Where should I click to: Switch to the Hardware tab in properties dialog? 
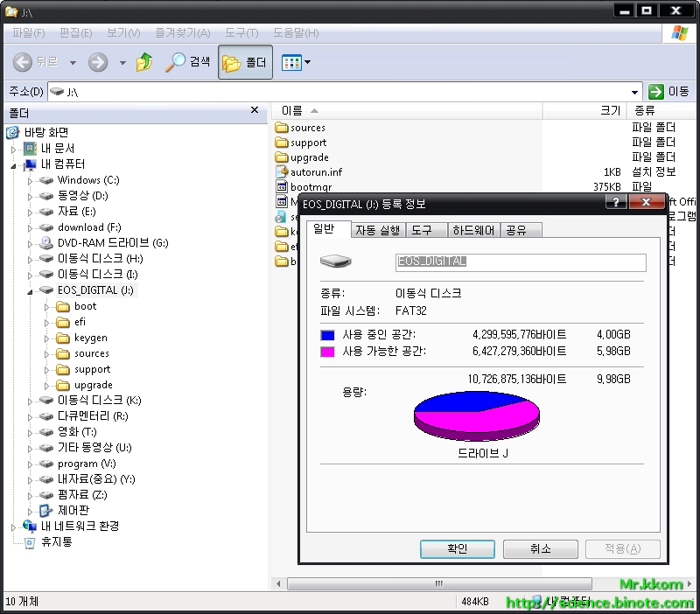coord(472,230)
